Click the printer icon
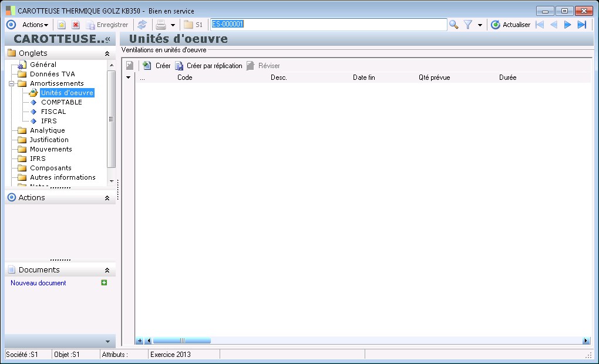599x364 pixels. pos(161,25)
